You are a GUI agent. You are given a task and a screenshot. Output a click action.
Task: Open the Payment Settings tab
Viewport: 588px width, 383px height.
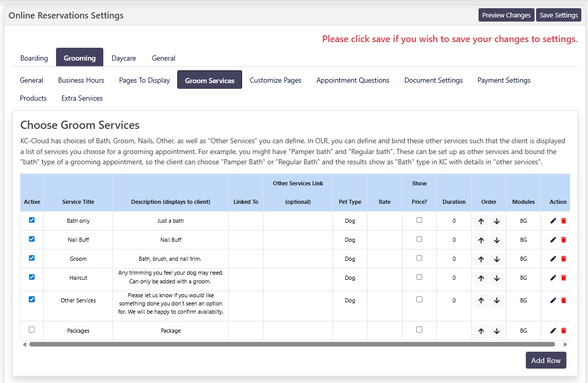click(x=504, y=80)
